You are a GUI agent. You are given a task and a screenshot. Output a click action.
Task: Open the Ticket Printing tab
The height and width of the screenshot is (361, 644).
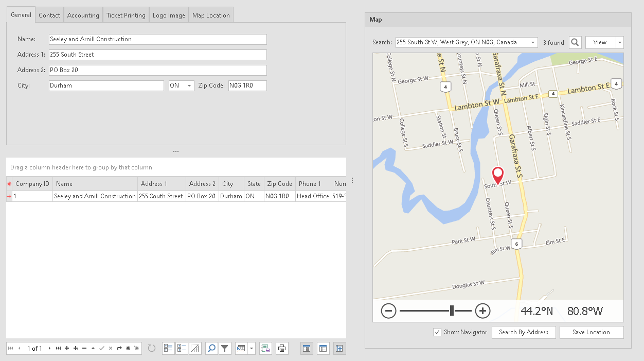(x=126, y=15)
